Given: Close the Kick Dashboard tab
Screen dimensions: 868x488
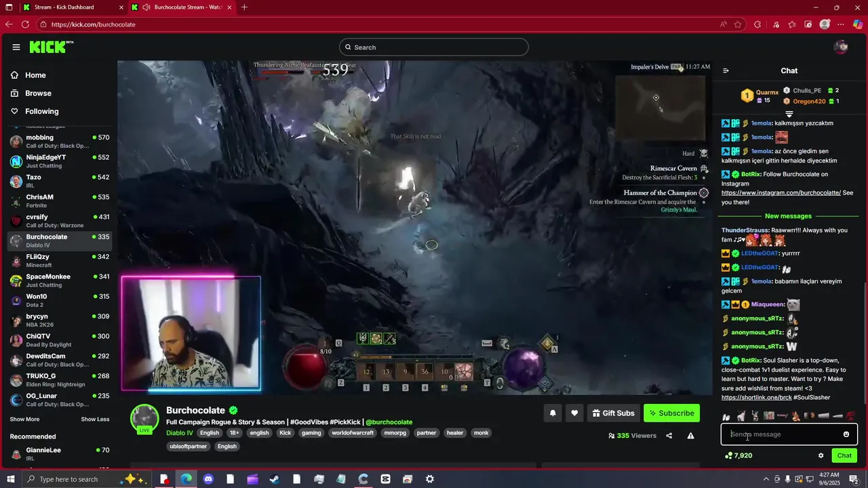Looking at the screenshot, I should point(121,7).
